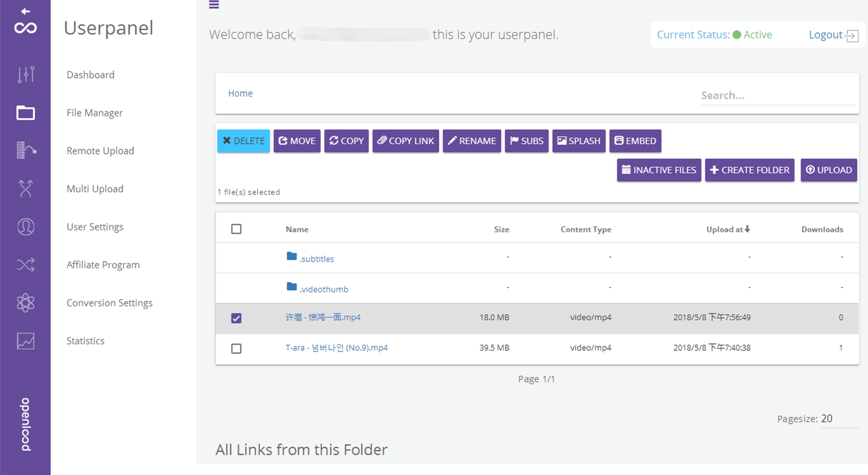This screenshot has width=868, height=475.
Task: Click CREATE FOLDER button
Action: [750, 170]
